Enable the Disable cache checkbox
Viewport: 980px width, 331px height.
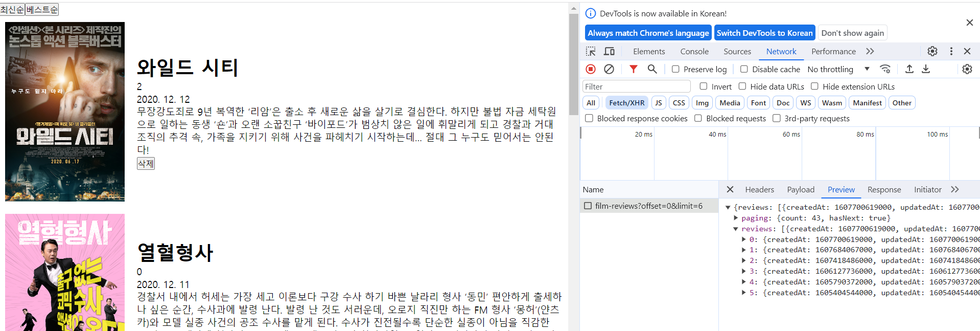pos(744,69)
